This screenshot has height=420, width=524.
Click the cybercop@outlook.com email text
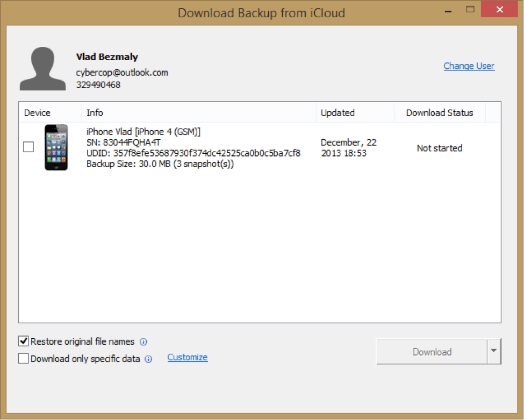(x=122, y=73)
